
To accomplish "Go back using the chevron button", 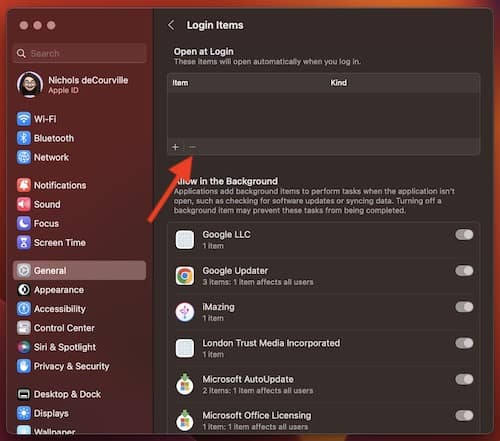I will point(171,25).
